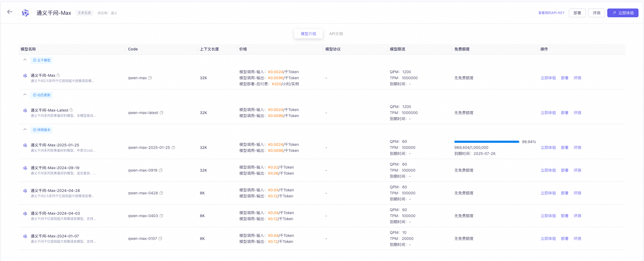The width and height of the screenshot is (644, 261).
Task: Click the 通义千问-Max logo in the header
Action: coord(25,13)
